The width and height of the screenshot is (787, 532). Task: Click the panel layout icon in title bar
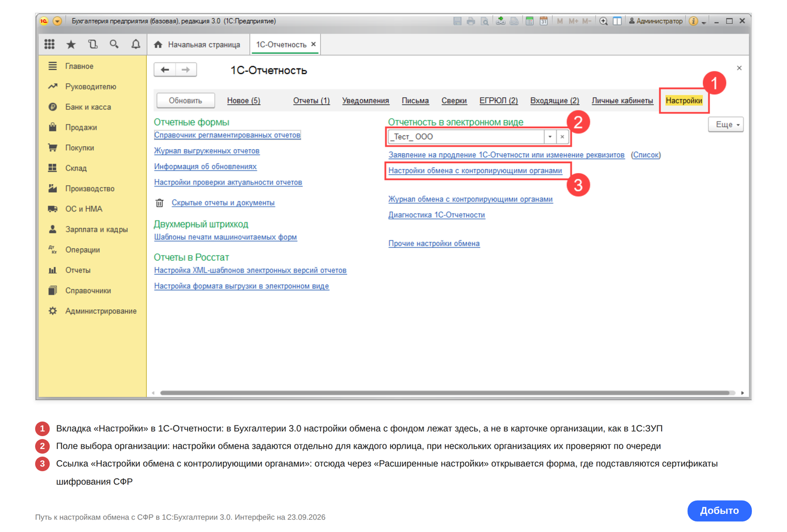pyautogui.click(x=617, y=21)
